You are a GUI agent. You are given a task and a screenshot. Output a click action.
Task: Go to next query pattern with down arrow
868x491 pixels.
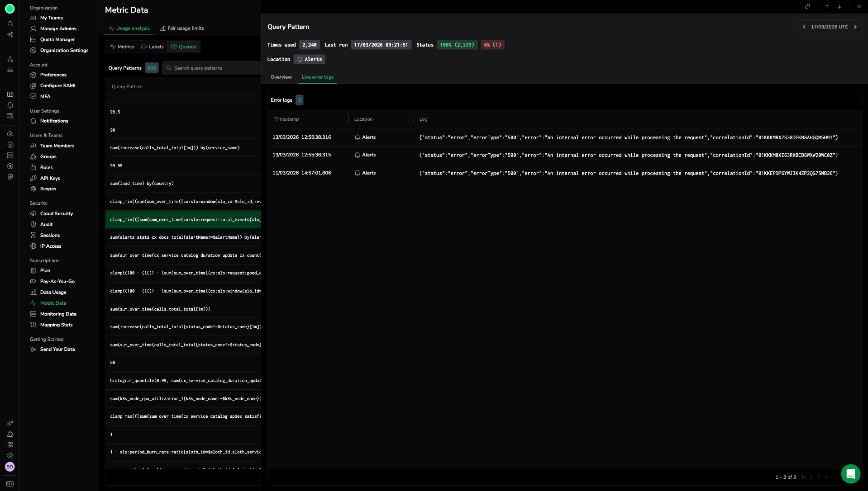tap(839, 7)
